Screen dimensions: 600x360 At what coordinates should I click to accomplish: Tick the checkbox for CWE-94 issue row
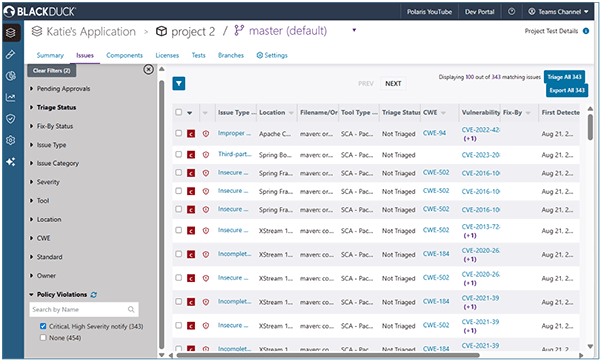[x=178, y=133]
